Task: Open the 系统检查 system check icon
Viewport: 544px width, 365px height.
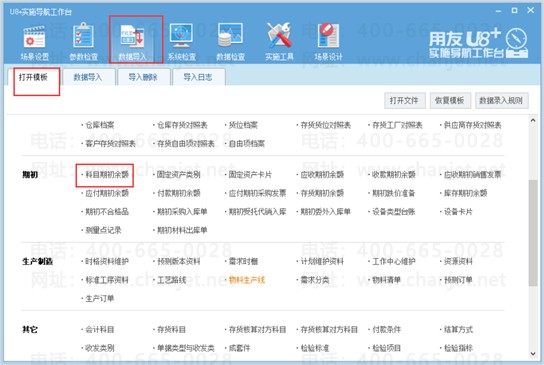Action: point(181,41)
